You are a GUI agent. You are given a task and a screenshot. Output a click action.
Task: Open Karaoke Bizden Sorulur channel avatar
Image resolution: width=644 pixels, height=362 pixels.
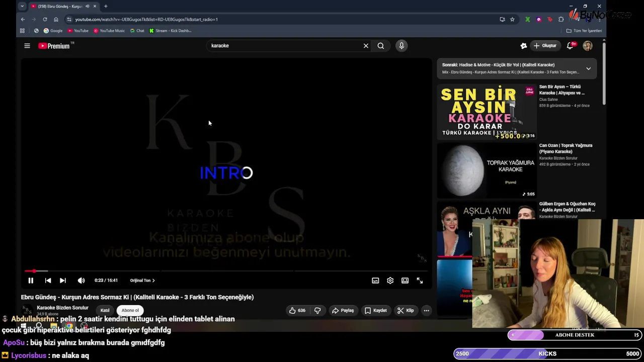[27, 310]
